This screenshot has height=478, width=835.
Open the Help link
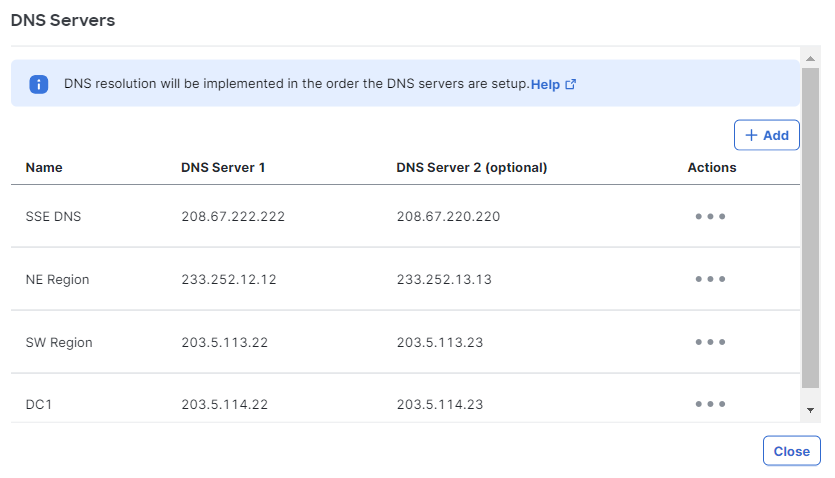click(545, 85)
